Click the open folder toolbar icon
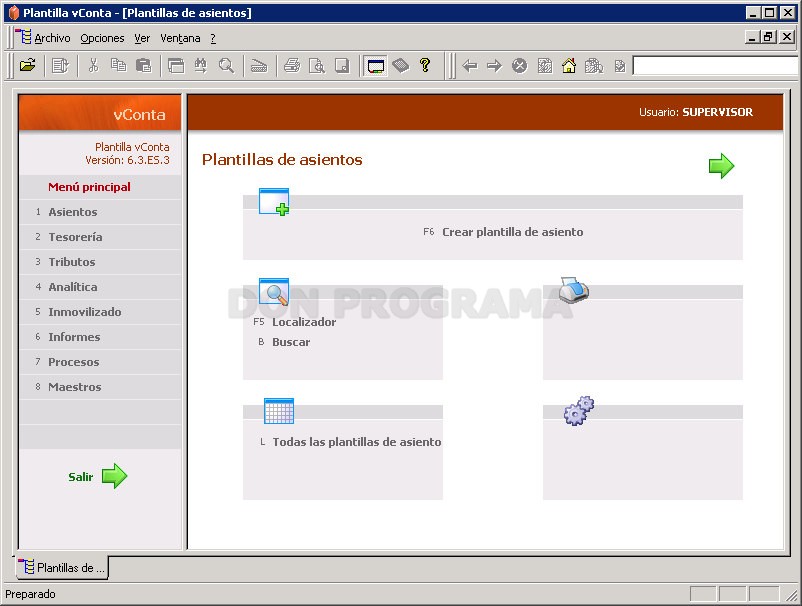Image resolution: width=802 pixels, height=606 pixels. pos(28,65)
